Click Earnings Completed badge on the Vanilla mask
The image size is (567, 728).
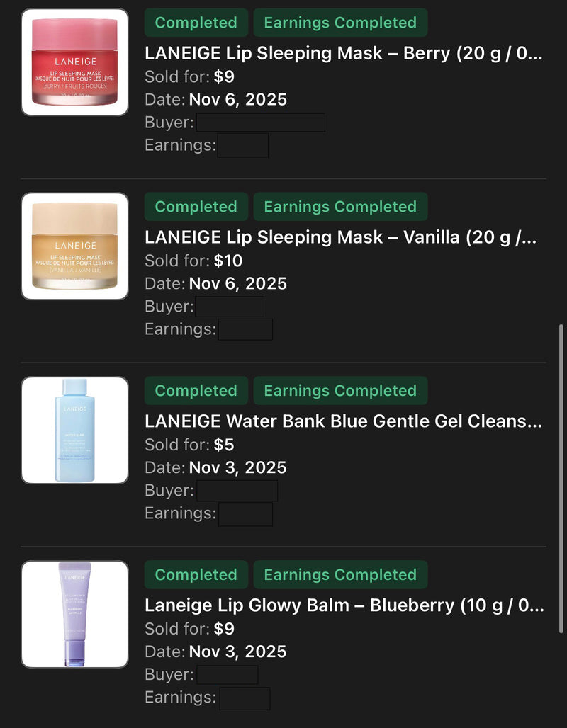point(340,207)
